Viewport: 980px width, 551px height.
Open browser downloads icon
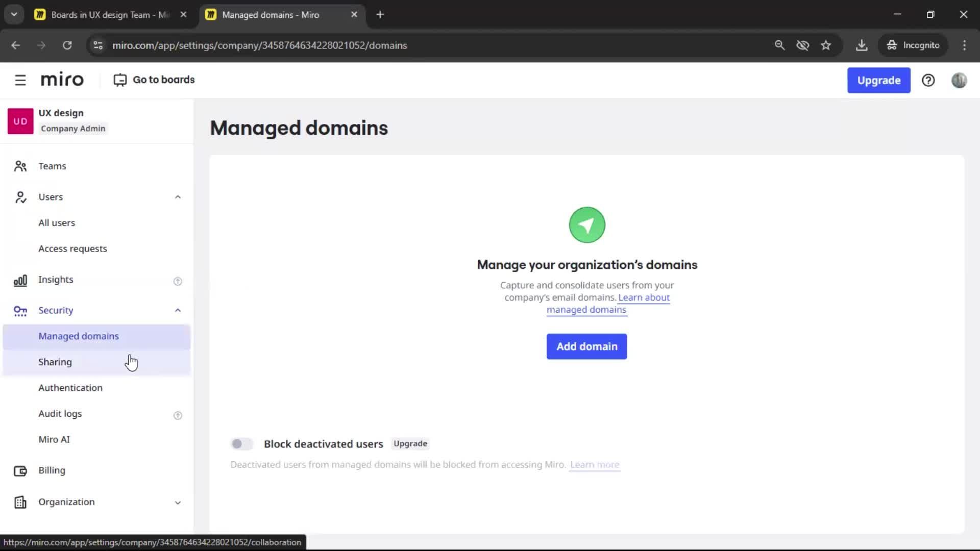coord(862,45)
